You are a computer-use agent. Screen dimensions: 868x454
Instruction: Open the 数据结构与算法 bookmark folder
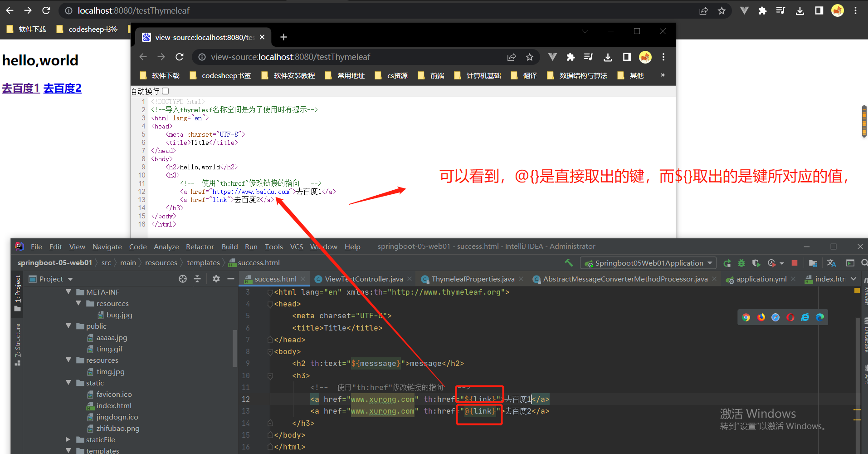coord(577,75)
